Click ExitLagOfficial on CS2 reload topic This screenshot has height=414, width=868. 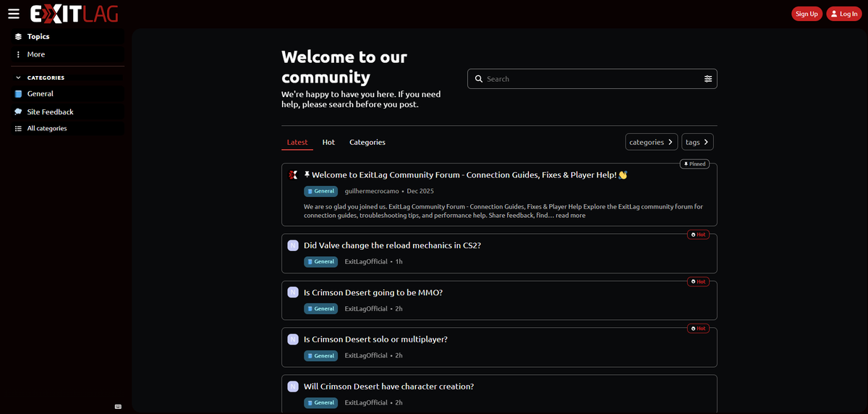(366, 261)
